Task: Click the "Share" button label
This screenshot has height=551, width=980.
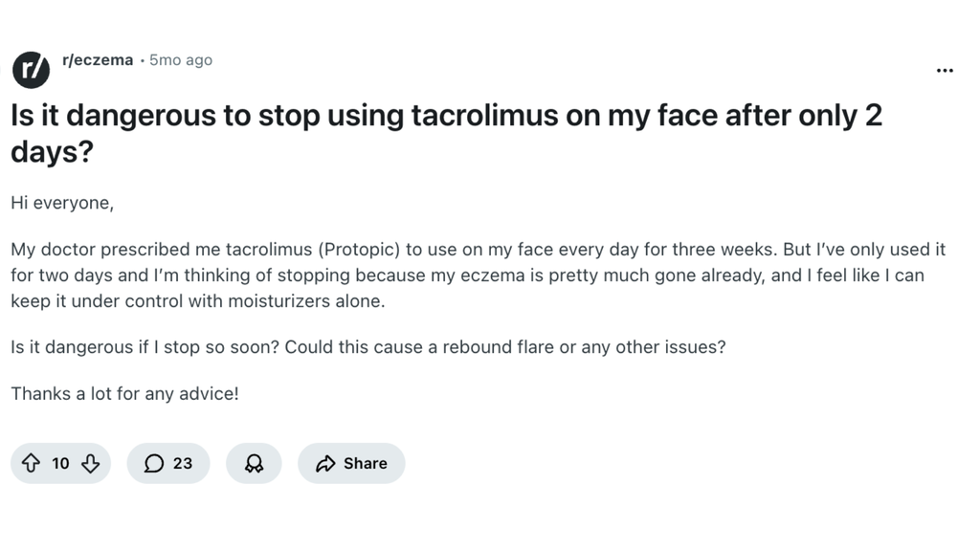Action: pyautogui.click(x=366, y=464)
